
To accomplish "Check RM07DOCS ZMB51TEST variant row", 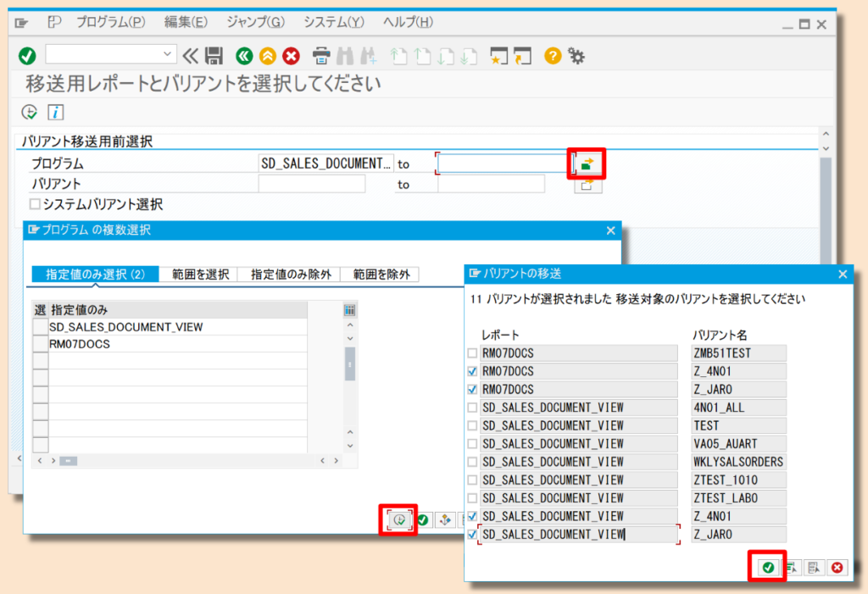I will [472, 353].
